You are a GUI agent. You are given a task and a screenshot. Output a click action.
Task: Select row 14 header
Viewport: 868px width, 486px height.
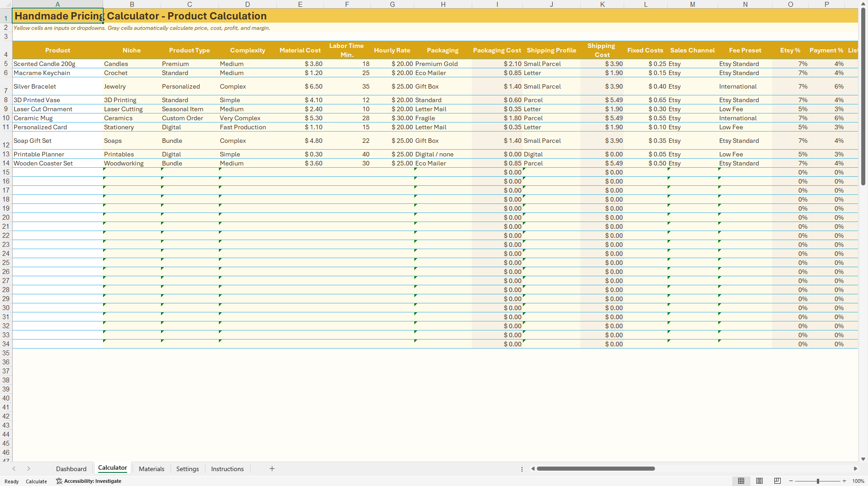pyautogui.click(x=6, y=163)
